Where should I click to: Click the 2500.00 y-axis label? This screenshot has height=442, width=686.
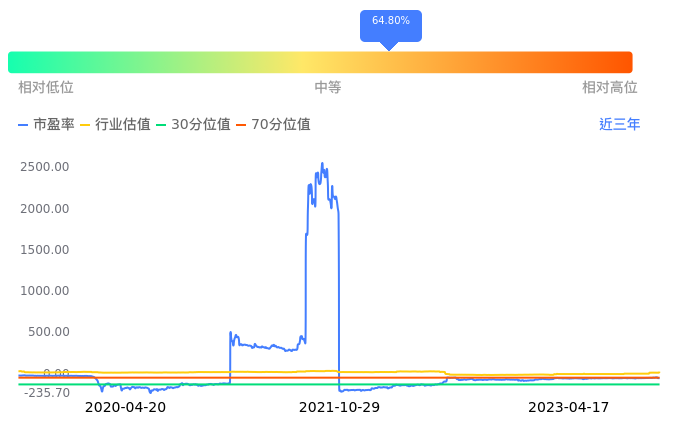[45, 167]
